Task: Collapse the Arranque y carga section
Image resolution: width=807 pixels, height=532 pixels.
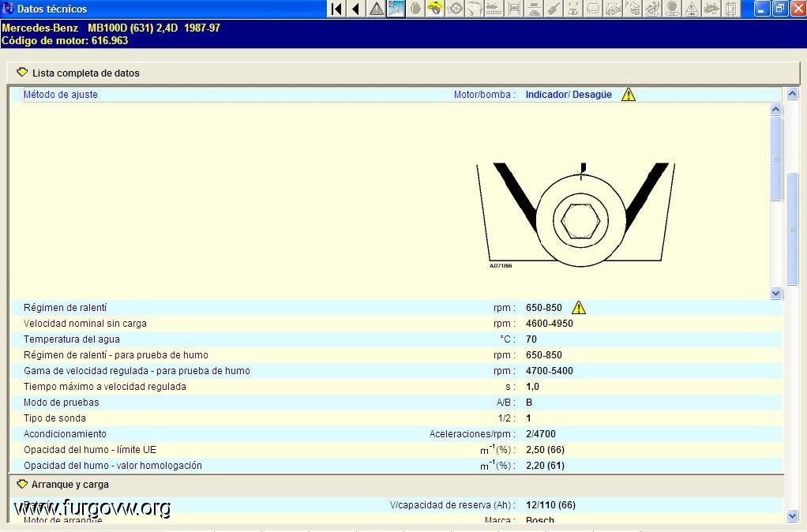Action: click(22, 484)
